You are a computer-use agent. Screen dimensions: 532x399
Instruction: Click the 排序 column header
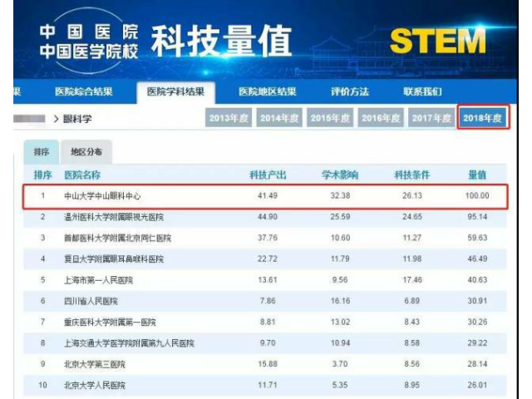[x=42, y=175]
